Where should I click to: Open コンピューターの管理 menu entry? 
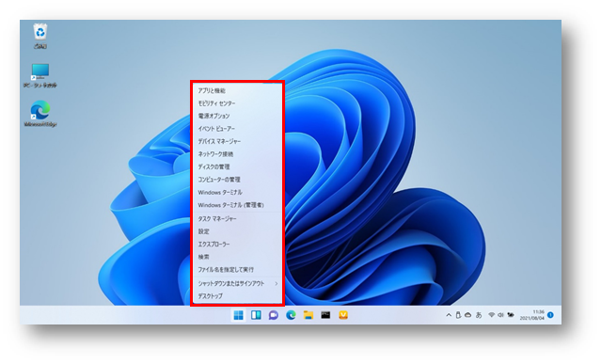[x=237, y=180]
